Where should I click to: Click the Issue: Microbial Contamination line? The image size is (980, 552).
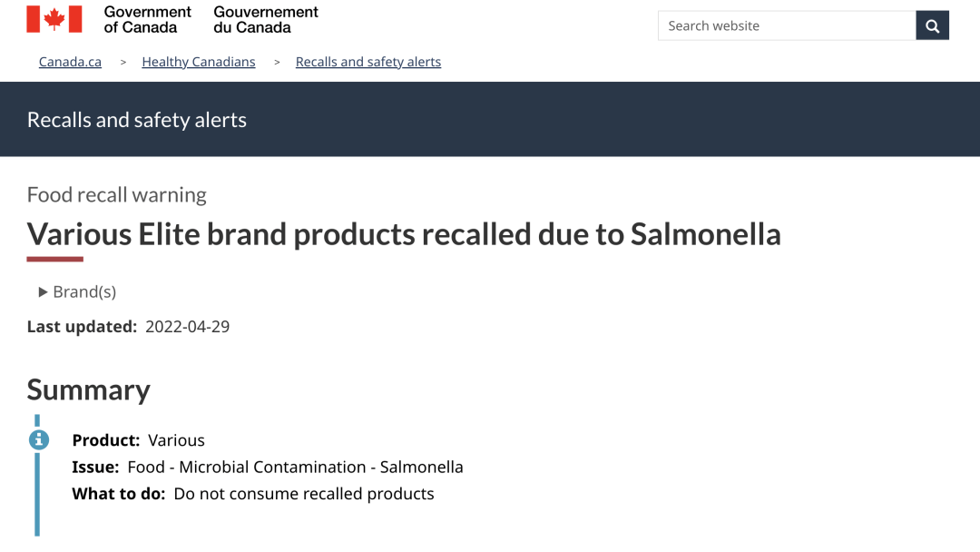click(x=268, y=467)
